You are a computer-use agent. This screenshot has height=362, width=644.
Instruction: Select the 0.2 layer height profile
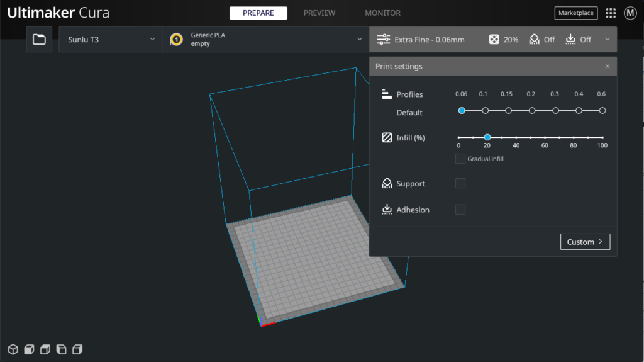(532, 111)
